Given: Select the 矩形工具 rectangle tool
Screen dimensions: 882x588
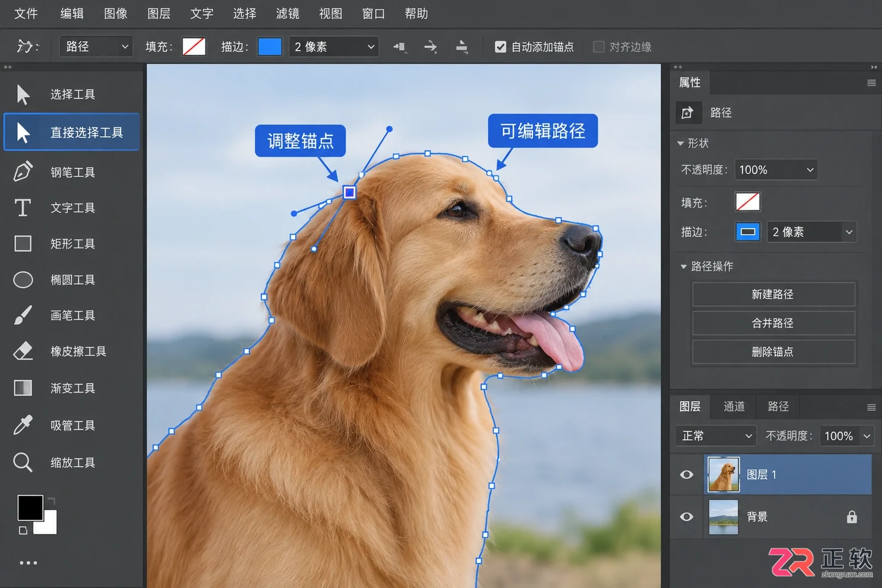Looking at the screenshot, I should 72,244.
